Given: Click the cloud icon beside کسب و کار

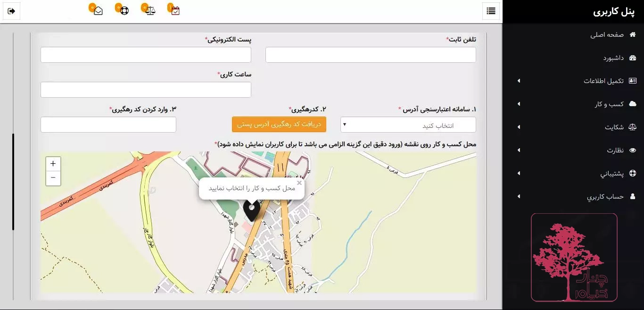Looking at the screenshot, I should [633, 104].
